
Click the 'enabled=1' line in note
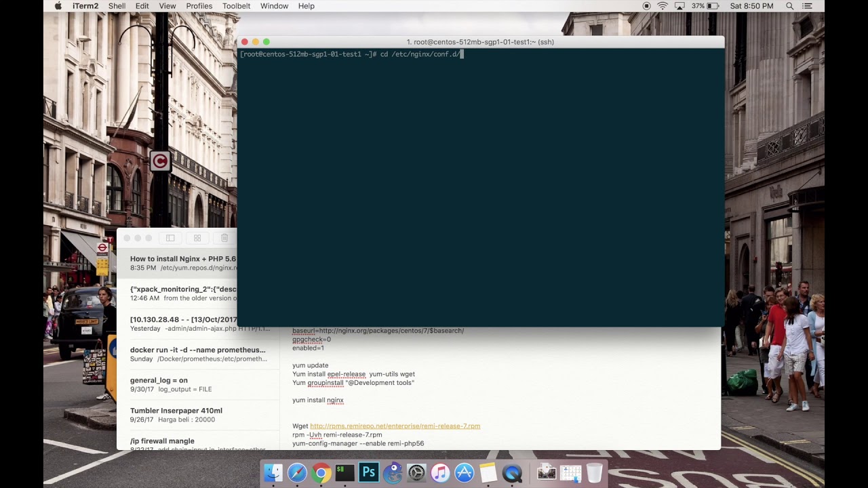[x=308, y=348]
